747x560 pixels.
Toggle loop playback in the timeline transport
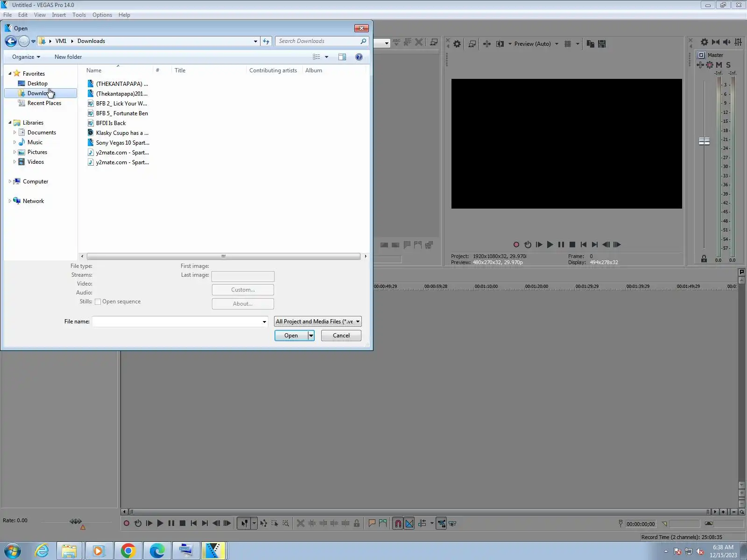138,524
